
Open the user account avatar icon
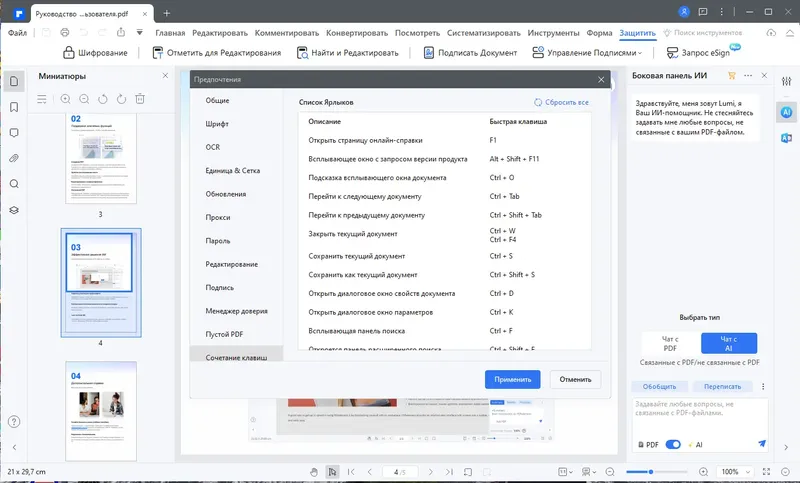(x=684, y=12)
